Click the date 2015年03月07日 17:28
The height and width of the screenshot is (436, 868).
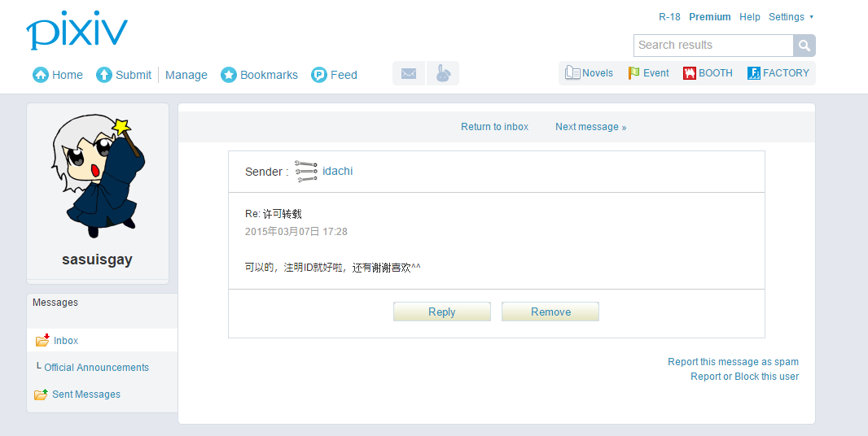click(x=296, y=231)
